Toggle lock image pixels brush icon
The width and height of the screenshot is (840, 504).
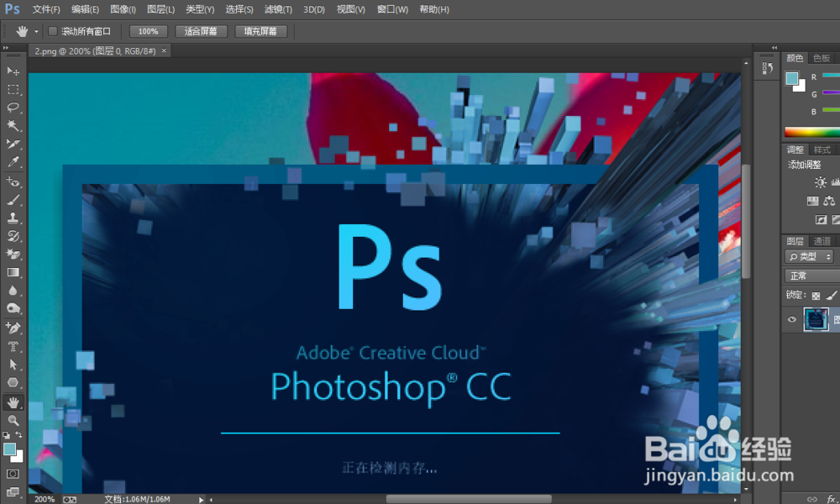(x=832, y=295)
